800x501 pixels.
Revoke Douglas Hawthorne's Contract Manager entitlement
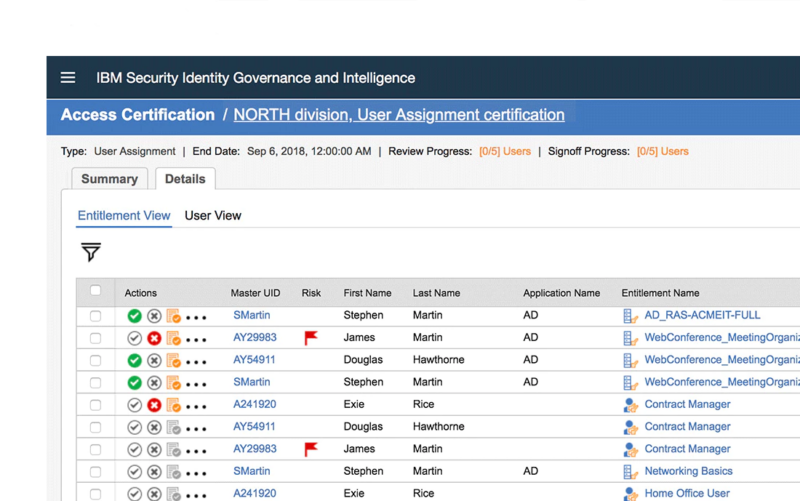[154, 428]
